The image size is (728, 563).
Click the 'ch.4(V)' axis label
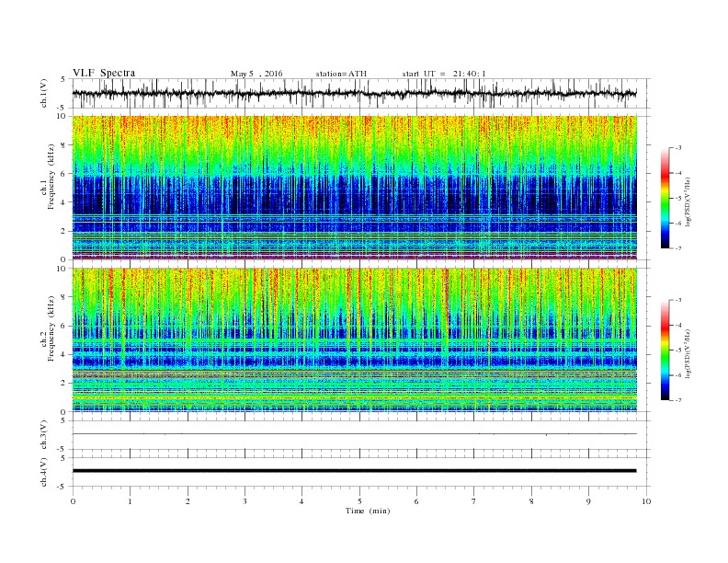(44, 472)
